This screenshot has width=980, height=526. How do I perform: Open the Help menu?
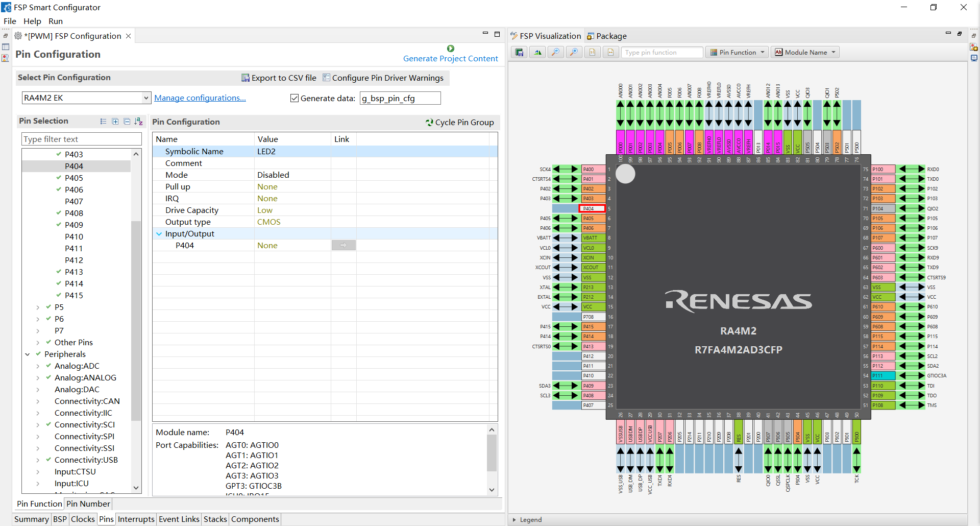pyautogui.click(x=32, y=21)
